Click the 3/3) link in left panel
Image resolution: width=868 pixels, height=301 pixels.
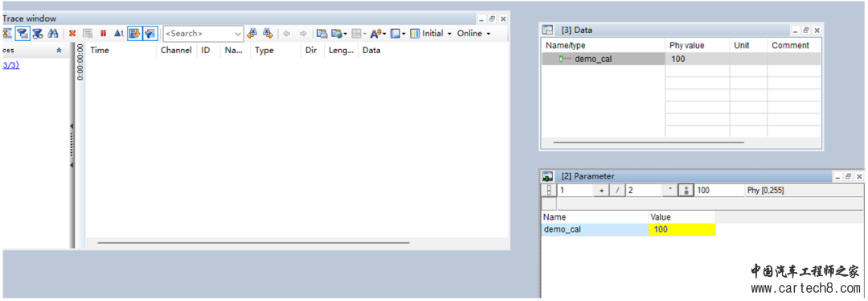pyautogui.click(x=10, y=65)
